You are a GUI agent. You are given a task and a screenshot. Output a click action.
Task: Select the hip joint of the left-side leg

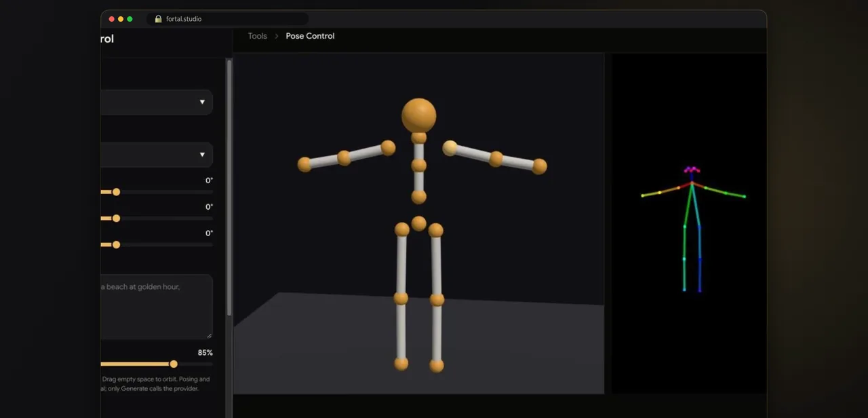(401, 229)
